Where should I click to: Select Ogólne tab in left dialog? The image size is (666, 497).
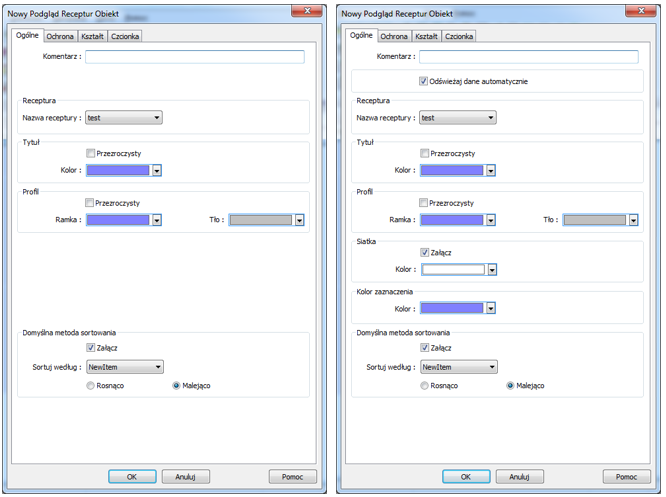tap(27, 35)
